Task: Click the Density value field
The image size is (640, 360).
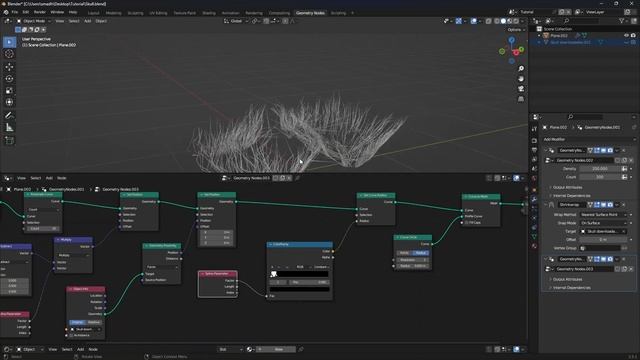Action: (x=600, y=169)
